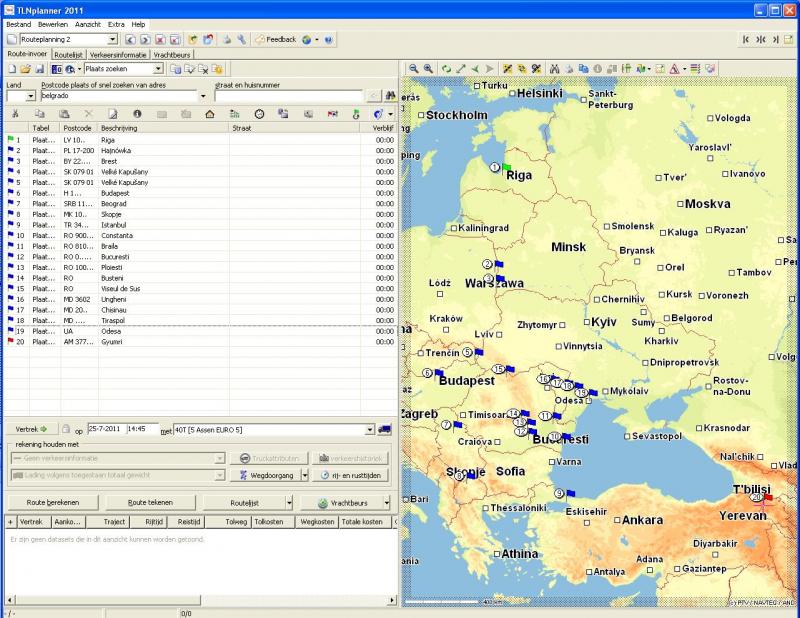Select the Gyumri row in stop list
The width and height of the screenshot is (800, 618).
coord(201,342)
